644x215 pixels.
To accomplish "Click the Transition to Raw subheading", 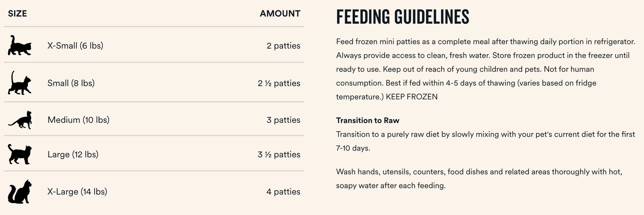I will click(368, 121).
